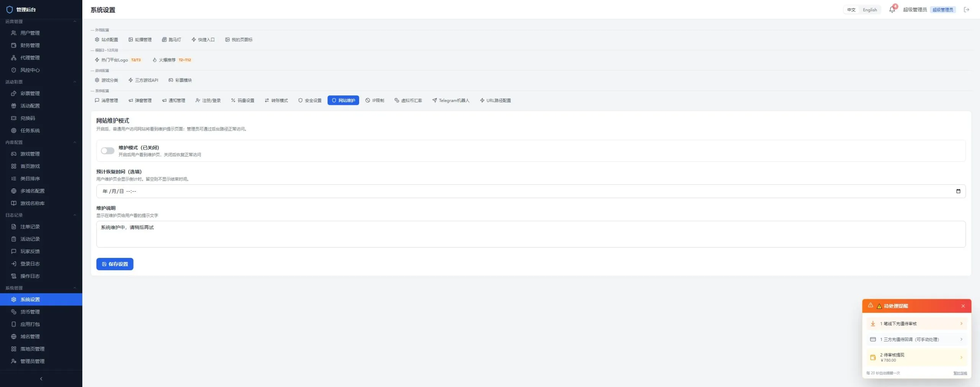Screen dimensions: 980x387
Task: Click the 保存设置 button
Action: [115, 264]
